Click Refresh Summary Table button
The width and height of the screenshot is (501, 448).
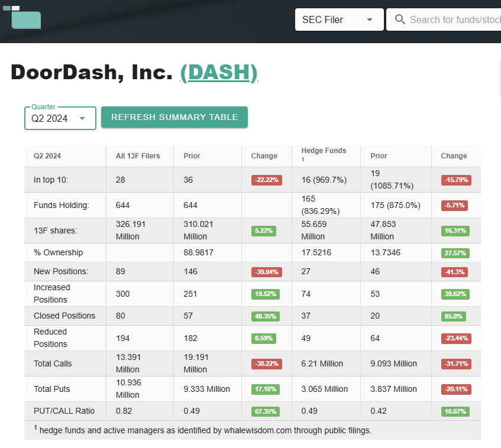click(x=174, y=117)
